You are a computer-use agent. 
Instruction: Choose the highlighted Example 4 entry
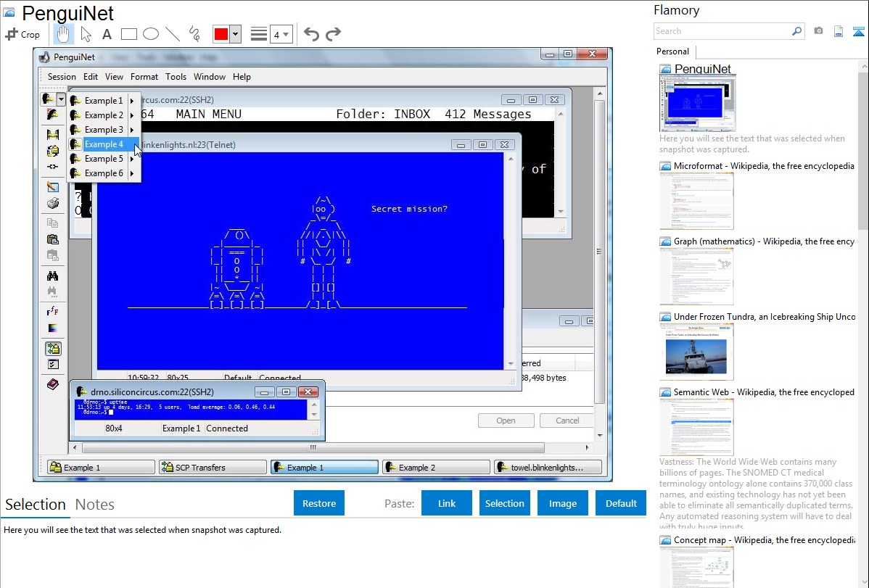(103, 144)
